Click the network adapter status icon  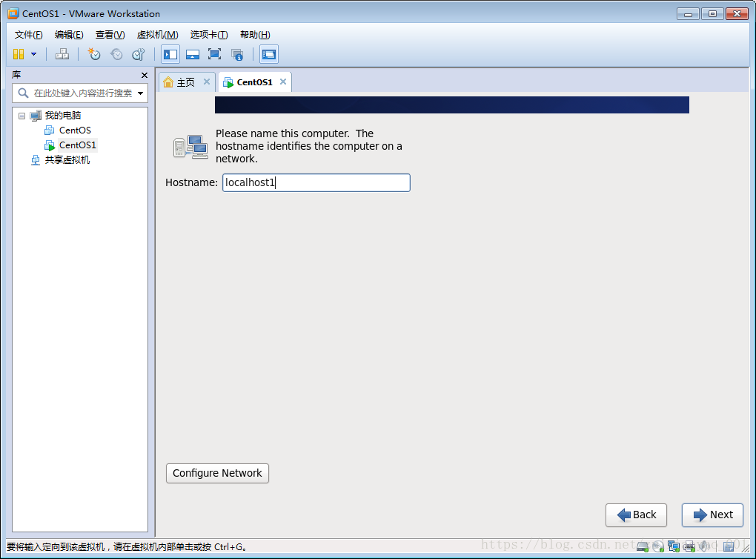click(674, 546)
